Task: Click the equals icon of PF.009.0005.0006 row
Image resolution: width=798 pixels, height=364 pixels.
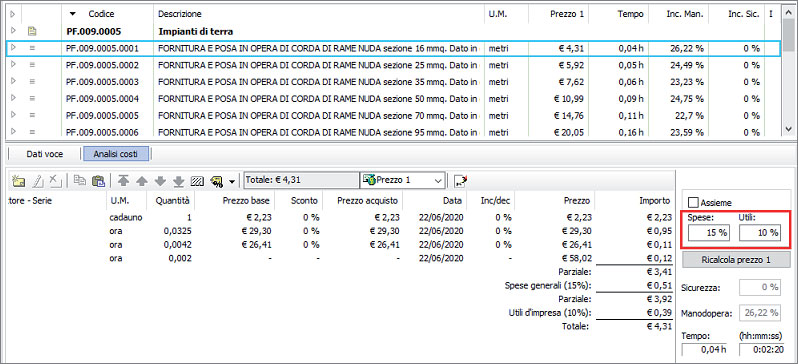Action: (x=32, y=131)
